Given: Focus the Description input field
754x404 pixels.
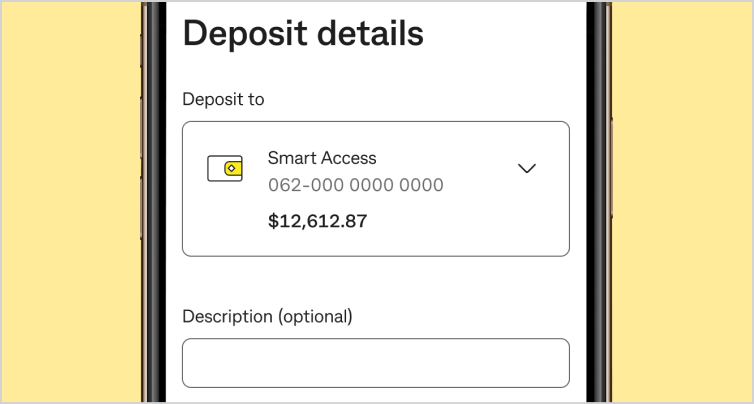Looking at the screenshot, I should coord(375,362).
